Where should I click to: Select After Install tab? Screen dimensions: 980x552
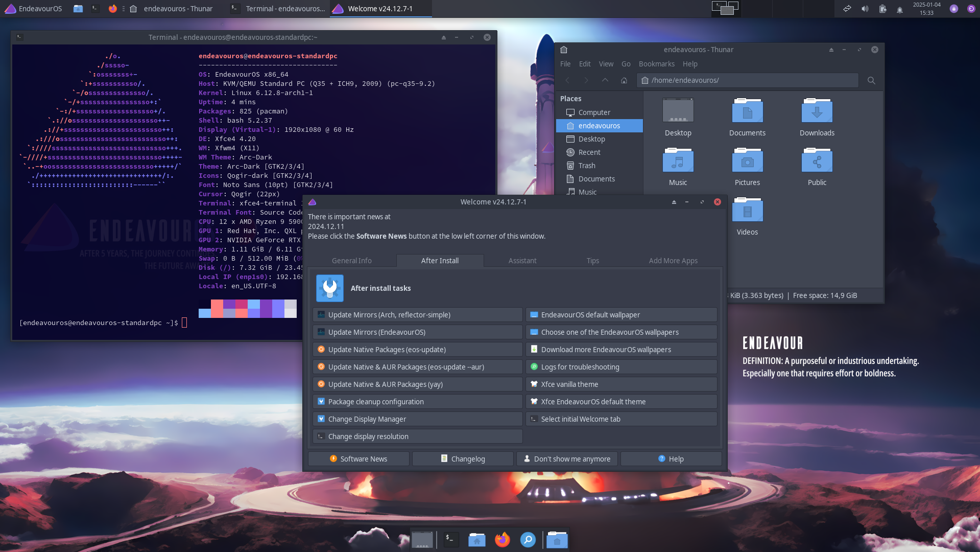click(x=440, y=261)
